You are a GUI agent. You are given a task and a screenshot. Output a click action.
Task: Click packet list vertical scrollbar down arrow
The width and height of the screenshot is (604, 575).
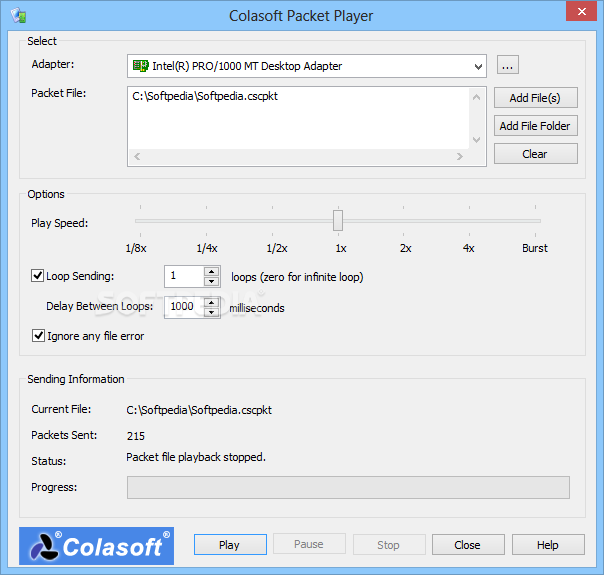(476, 140)
